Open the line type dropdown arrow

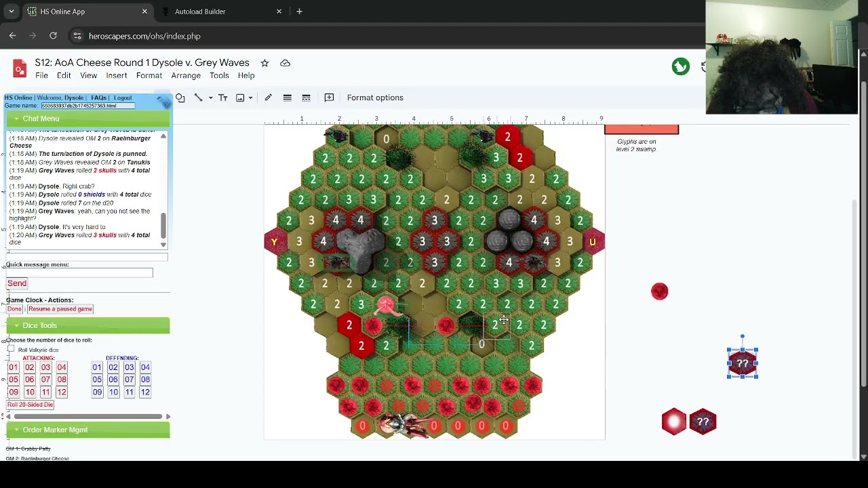click(x=210, y=98)
